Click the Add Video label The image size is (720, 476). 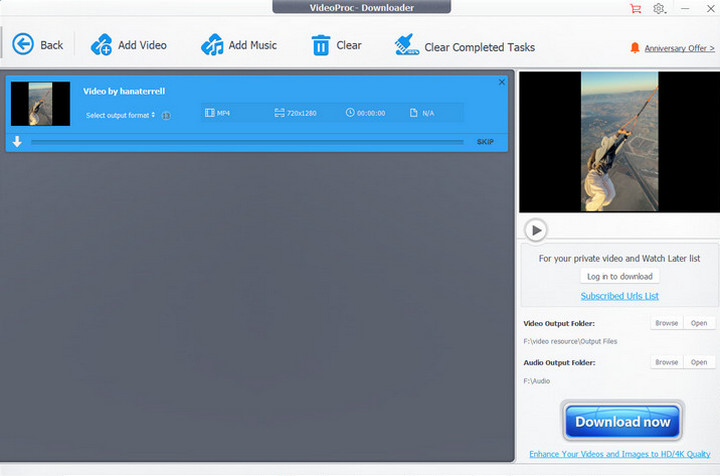[x=142, y=45]
